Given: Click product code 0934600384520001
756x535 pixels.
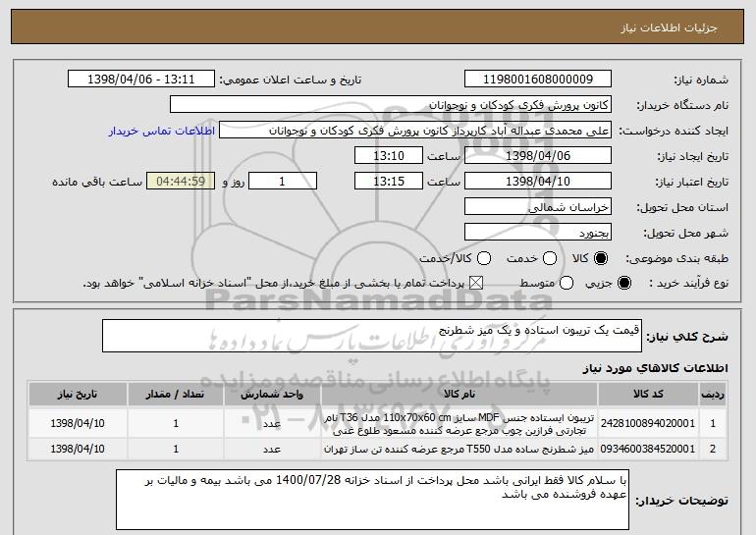Looking at the screenshot, I should coord(648,449).
